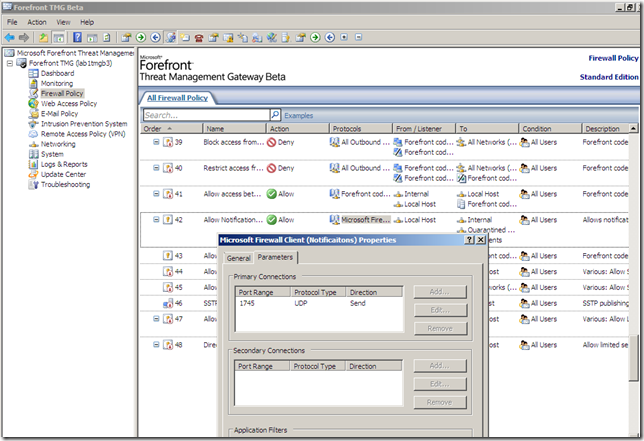Select the Parameters tab in Properties dialog
Viewport: 644px width, 441px height.
pyautogui.click(x=275, y=257)
